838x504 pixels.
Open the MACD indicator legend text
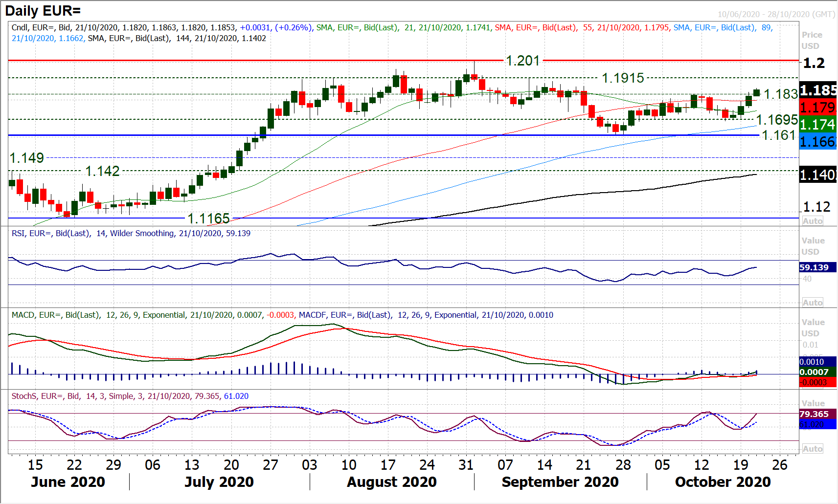point(282,315)
